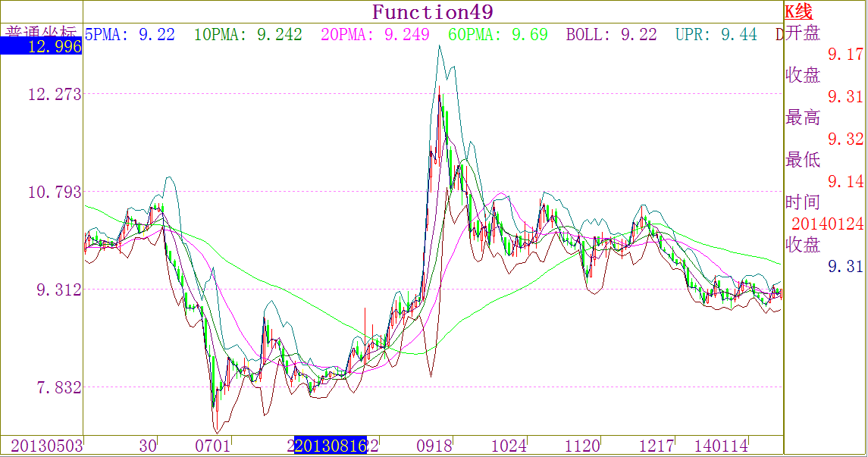Screen dimensions: 868x457
Task: Select the 1024 date on time axis
Action: (x=509, y=446)
